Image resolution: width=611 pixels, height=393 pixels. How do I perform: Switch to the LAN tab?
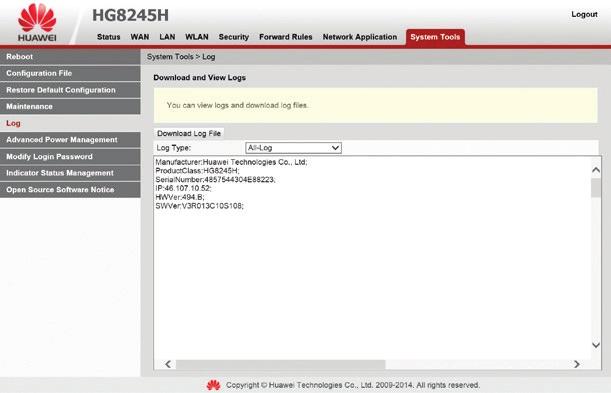(x=167, y=37)
